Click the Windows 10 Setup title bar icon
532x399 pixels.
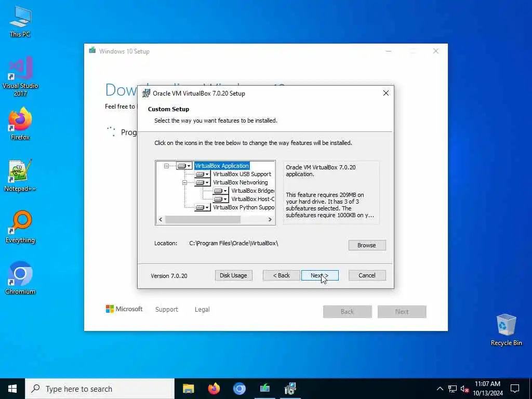[92, 51]
